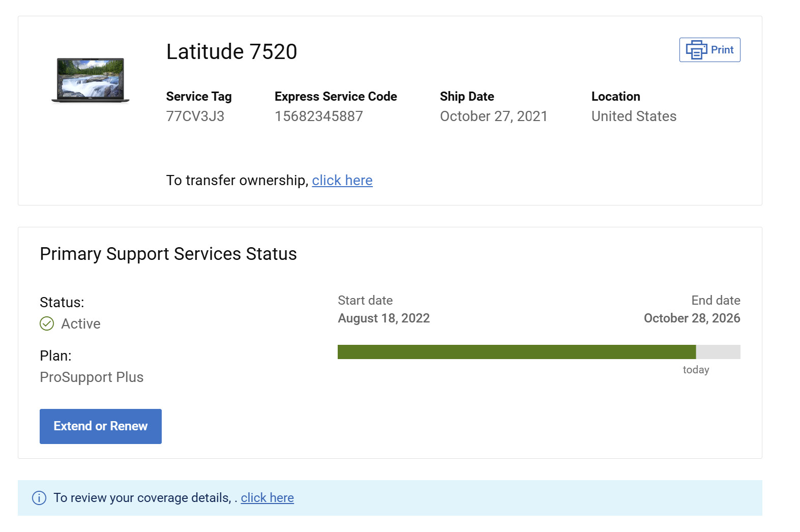The image size is (800, 532).
Task: Click the info icon in coverage banner
Action: [39, 498]
